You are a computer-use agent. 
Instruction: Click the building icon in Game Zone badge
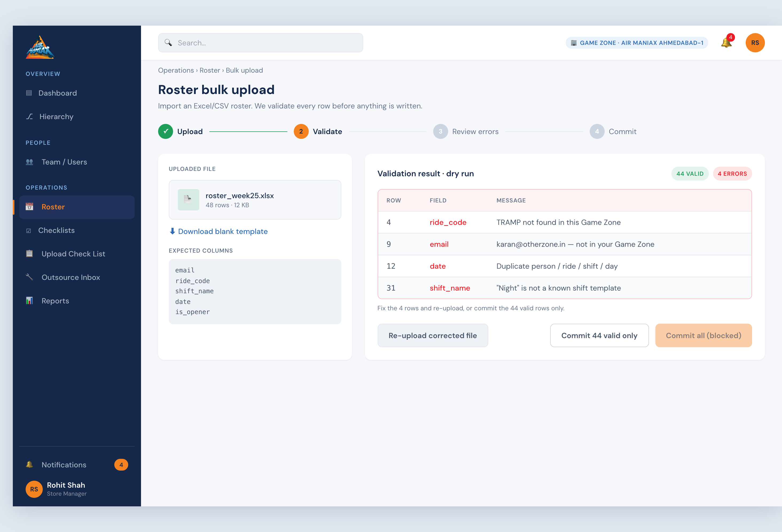tap(574, 43)
